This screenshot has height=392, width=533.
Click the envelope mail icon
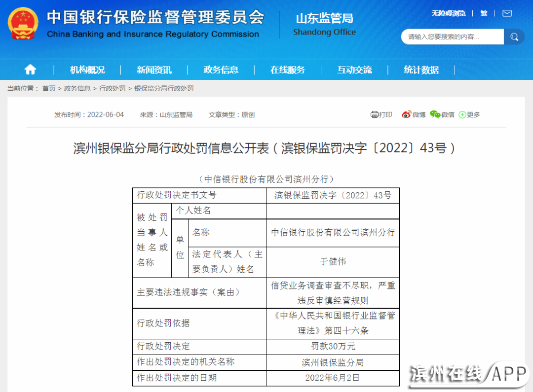507,13
